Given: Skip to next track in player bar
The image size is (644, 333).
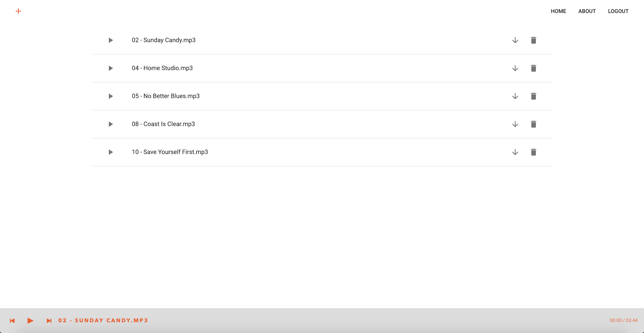Looking at the screenshot, I should [x=49, y=321].
